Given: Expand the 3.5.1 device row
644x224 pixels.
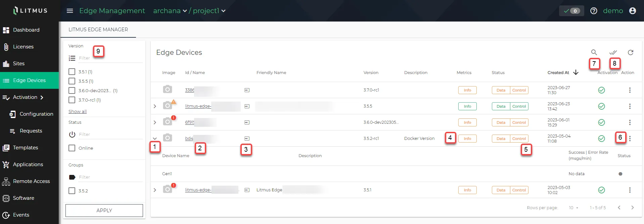Looking at the screenshot, I should pos(155,190).
